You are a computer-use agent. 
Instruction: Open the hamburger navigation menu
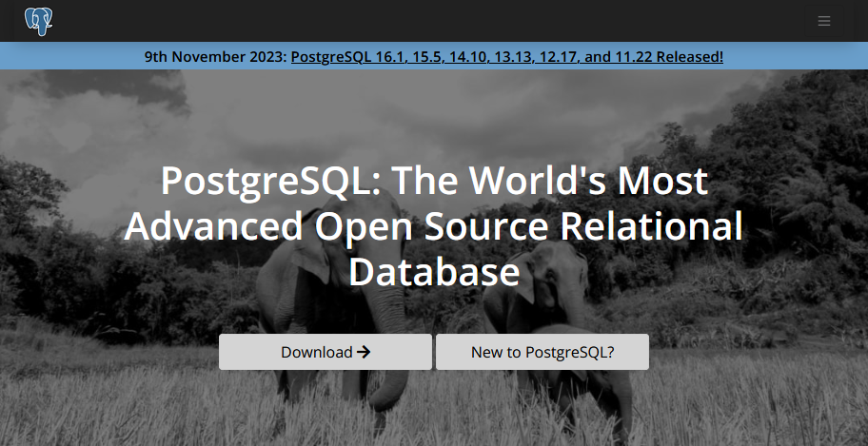(x=823, y=21)
